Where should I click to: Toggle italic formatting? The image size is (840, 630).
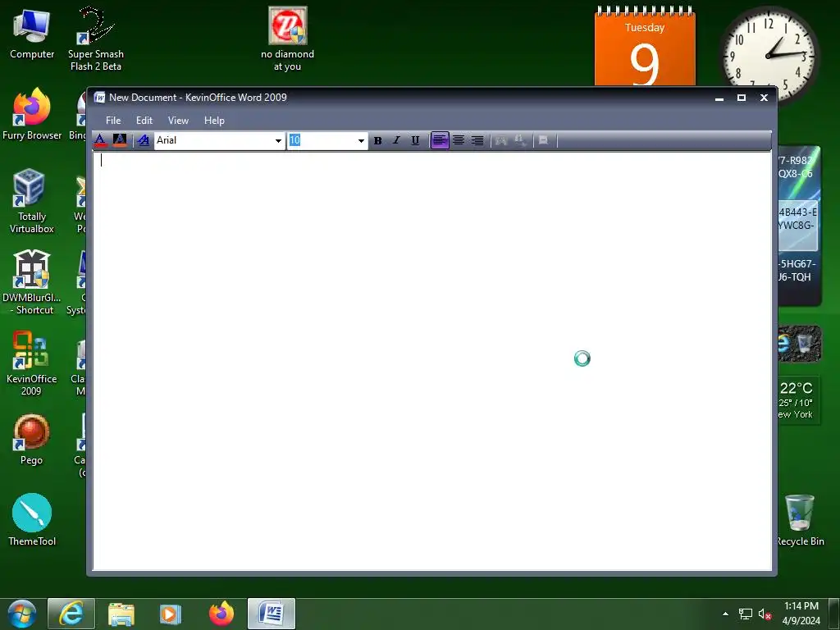click(x=396, y=140)
